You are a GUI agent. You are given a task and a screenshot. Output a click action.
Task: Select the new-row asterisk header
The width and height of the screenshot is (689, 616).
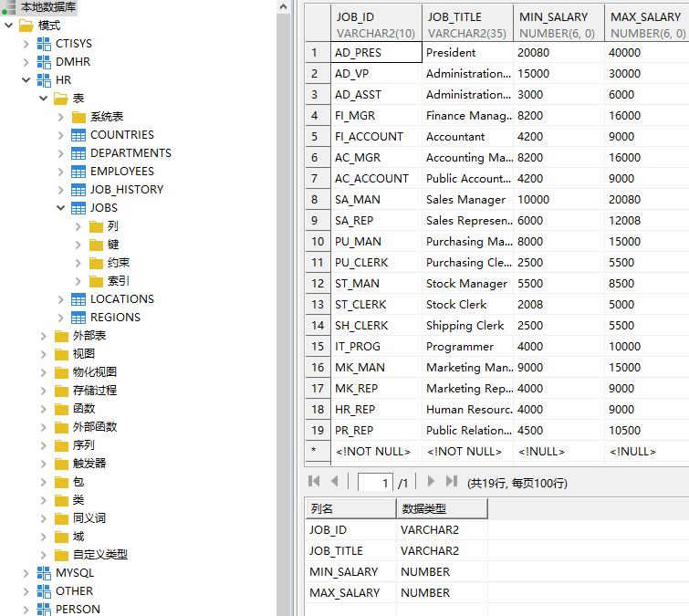(318, 452)
